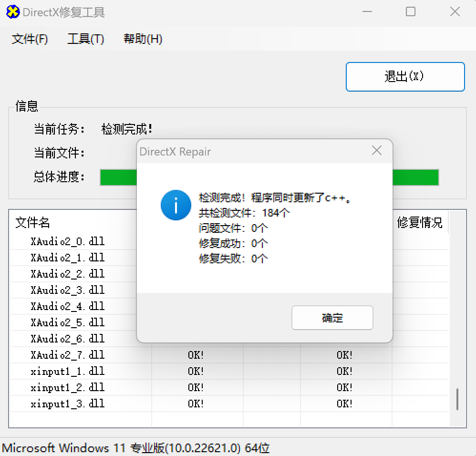Click the 文件名 column header
Image resolution: width=476 pixels, height=456 pixels.
pyautogui.click(x=33, y=222)
